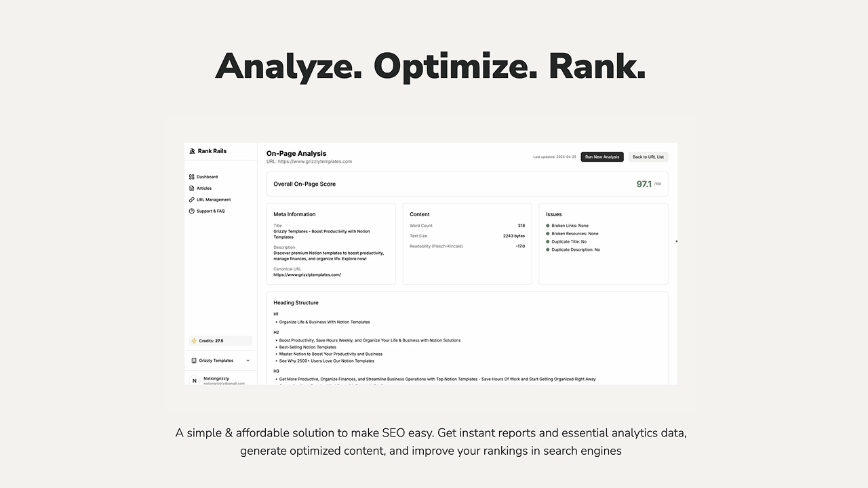Click the lightning bolt Credits icon
Screen dimensions: 868x488
click(x=194, y=341)
